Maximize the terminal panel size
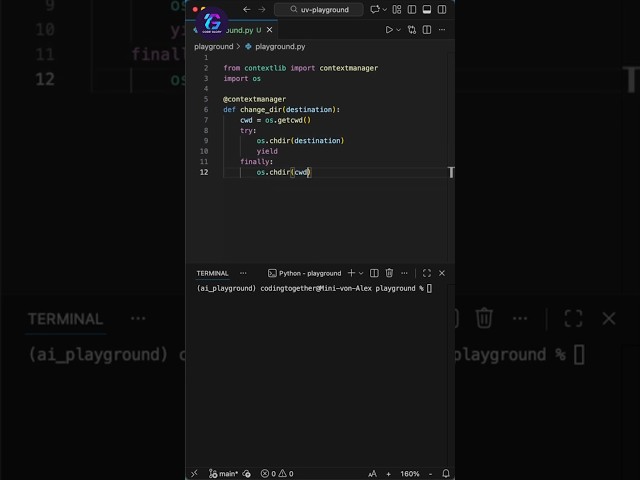Screen dimensions: 640x480 pos(427,273)
